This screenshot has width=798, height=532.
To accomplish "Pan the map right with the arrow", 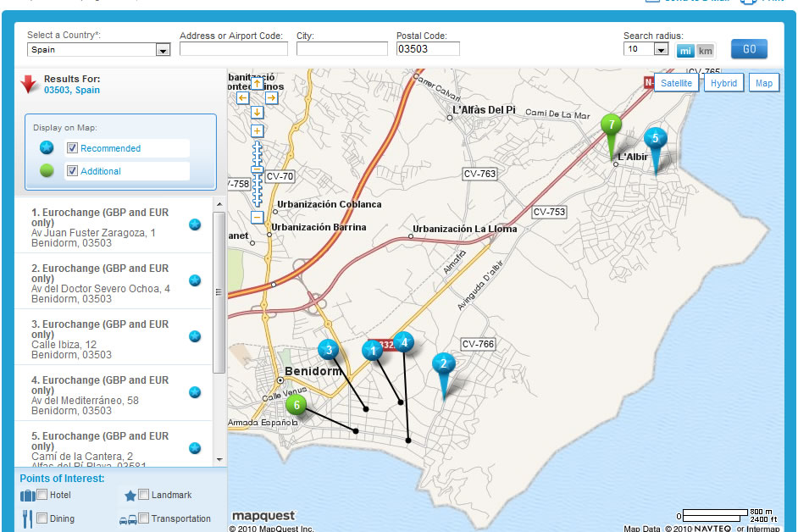I will pos(271,97).
